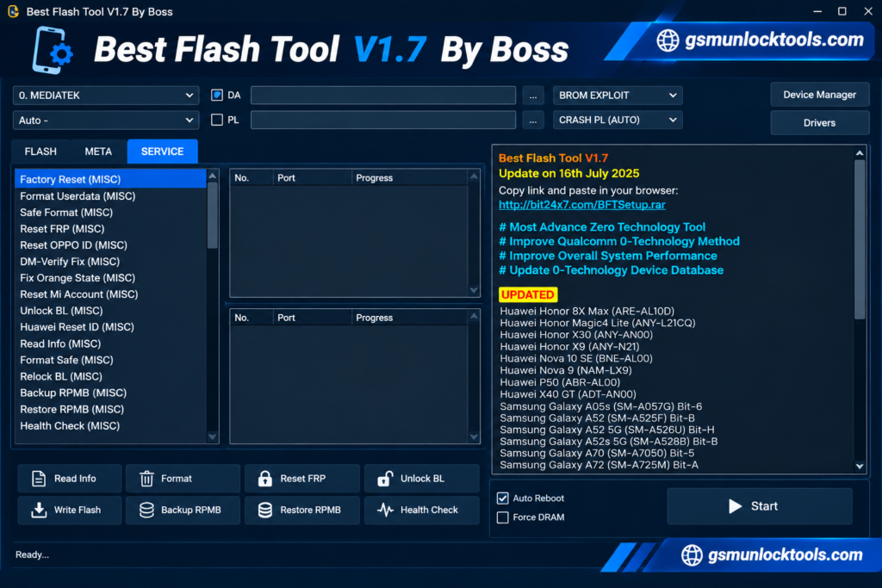882x588 pixels.
Task: Click the Backup RPMB database icon
Action: 146,510
